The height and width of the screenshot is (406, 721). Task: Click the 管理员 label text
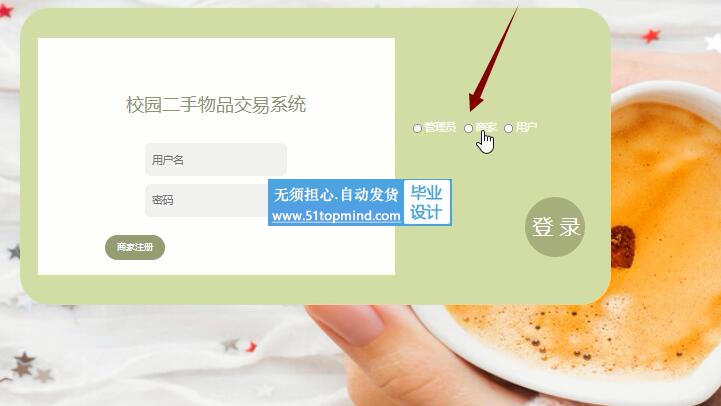[440, 127]
